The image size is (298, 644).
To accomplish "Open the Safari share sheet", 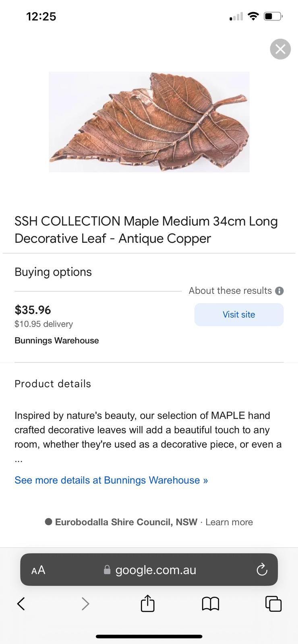I will tap(147, 603).
